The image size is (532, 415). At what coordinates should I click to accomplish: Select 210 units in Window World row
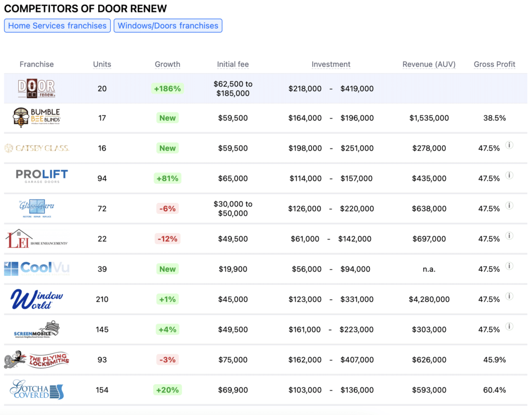pyautogui.click(x=102, y=299)
